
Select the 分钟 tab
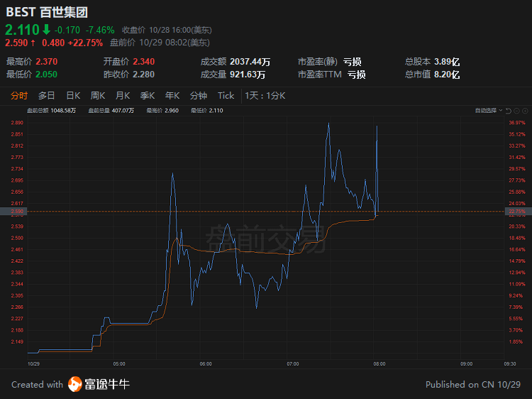point(198,96)
